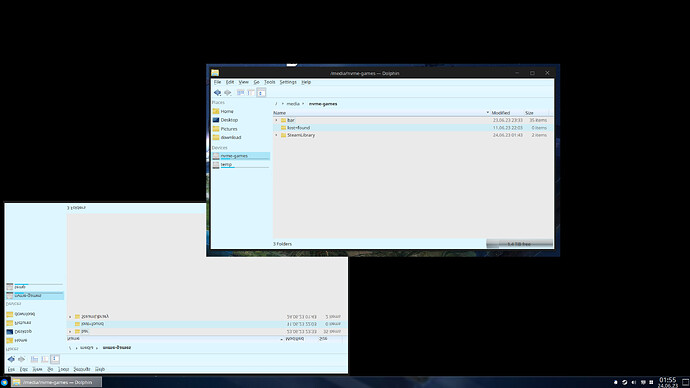Go to root slash in breadcrumb
690x388 pixels.
point(276,104)
